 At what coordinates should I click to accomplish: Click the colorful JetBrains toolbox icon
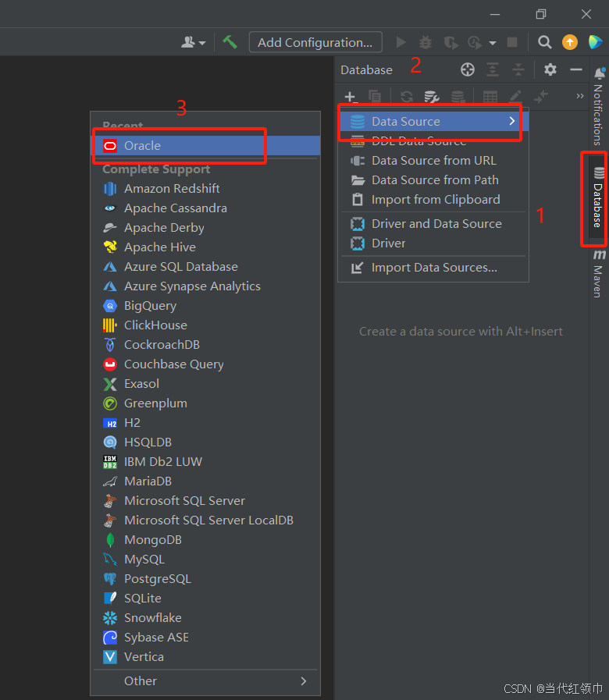pyautogui.click(x=595, y=42)
